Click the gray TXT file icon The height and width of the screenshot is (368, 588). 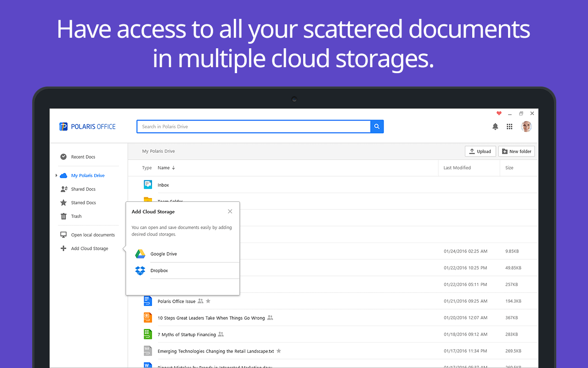coord(147,351)
